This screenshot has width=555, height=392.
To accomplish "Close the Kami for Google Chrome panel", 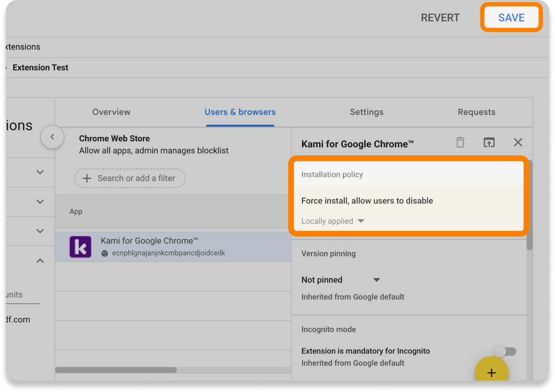I will pos(518,142).
